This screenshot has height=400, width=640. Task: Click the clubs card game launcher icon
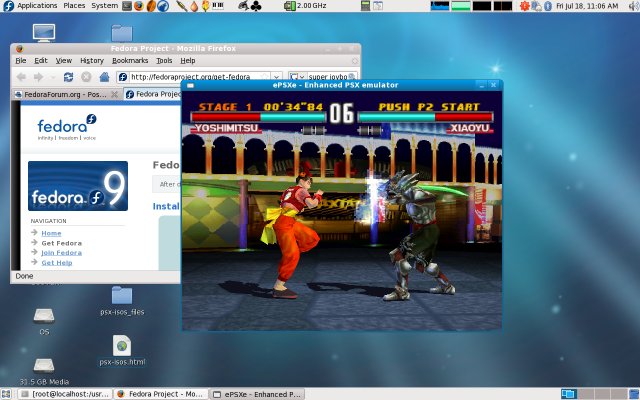256,6
